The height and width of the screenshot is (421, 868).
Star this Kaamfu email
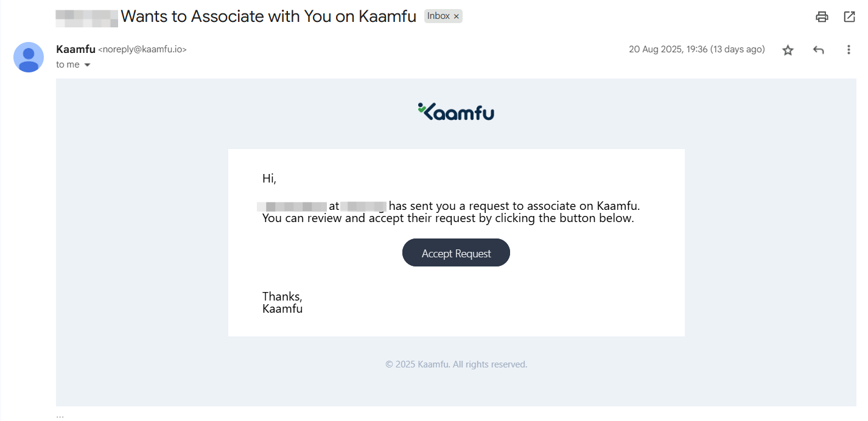point(788,50)
